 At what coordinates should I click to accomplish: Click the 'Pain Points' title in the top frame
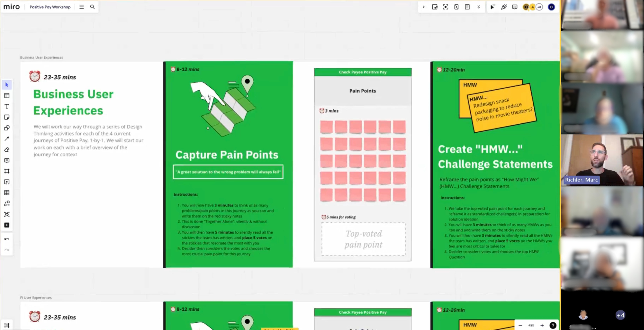pos(363,91)
